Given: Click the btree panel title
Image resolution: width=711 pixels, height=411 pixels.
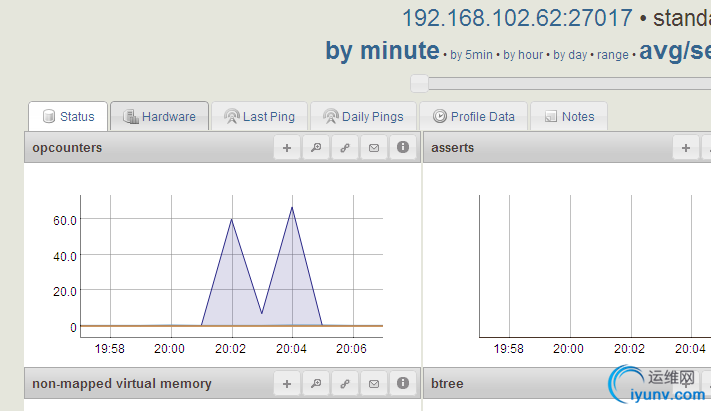Looking at the screenshot, I should pyautogui.click(x=447, y=384).
